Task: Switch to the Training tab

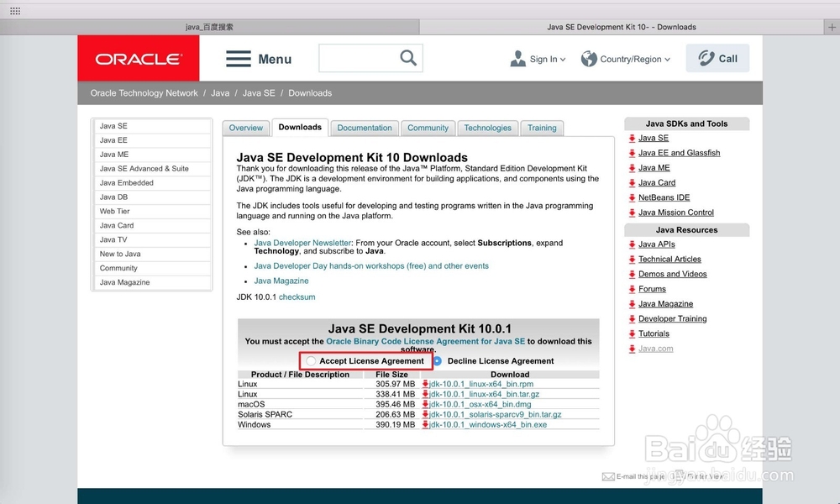Action: pyautogui.click(x=542, y=128)
